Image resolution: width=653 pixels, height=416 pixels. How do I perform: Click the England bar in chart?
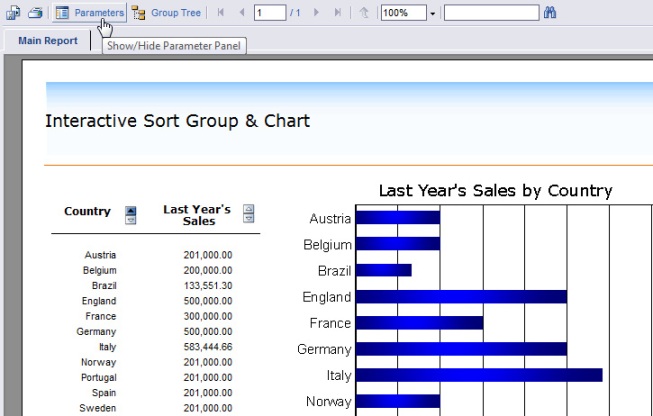(x=461, y=296)
